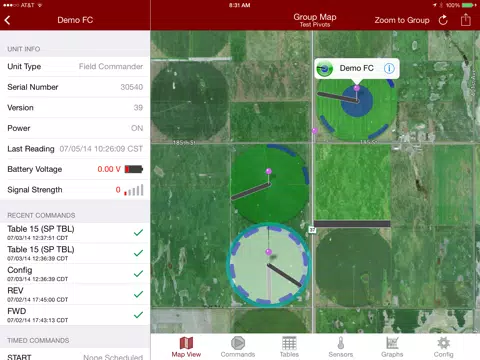Tap the START None Scheduled row
Screen dimensions: 480x360
pyautogui.click(x=75, y=355)
